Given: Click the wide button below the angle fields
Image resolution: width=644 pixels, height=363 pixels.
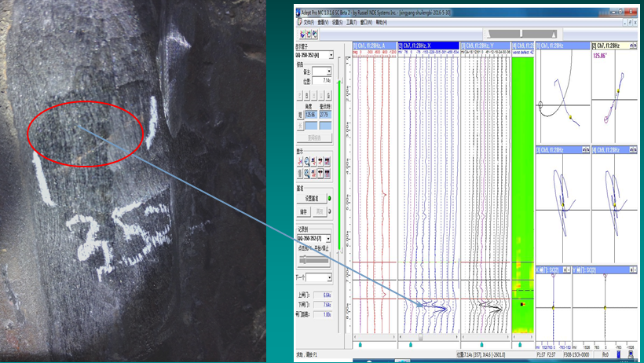Looking at the screenshot, I should (314, 137).
